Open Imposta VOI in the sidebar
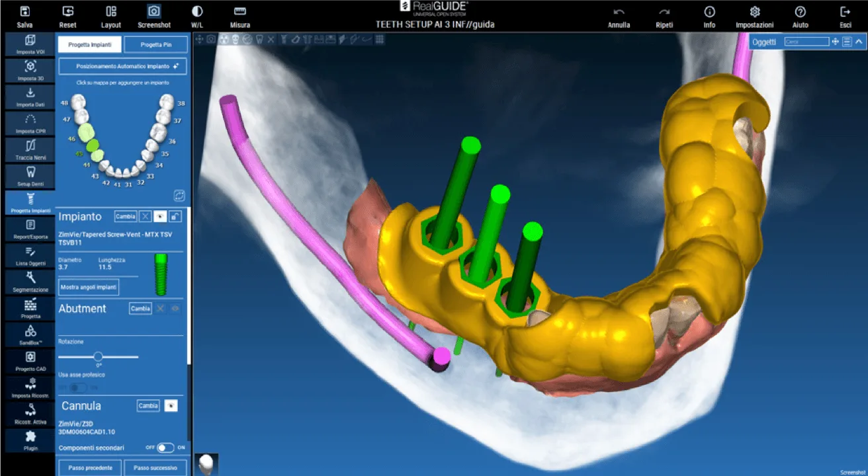The width and height of the screenshot is (868, 476). pyautogui.click(x=30, y=44)
